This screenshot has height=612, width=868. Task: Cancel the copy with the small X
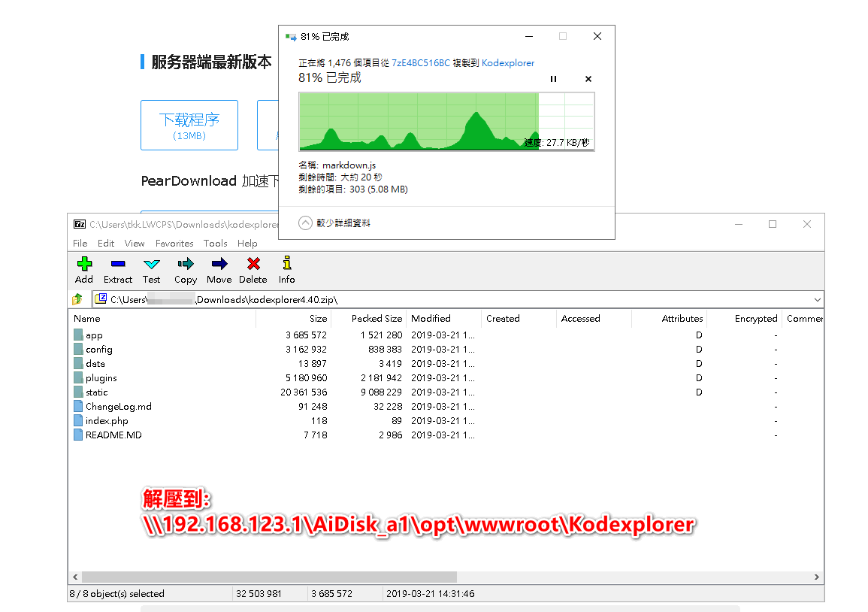(588, 79)
